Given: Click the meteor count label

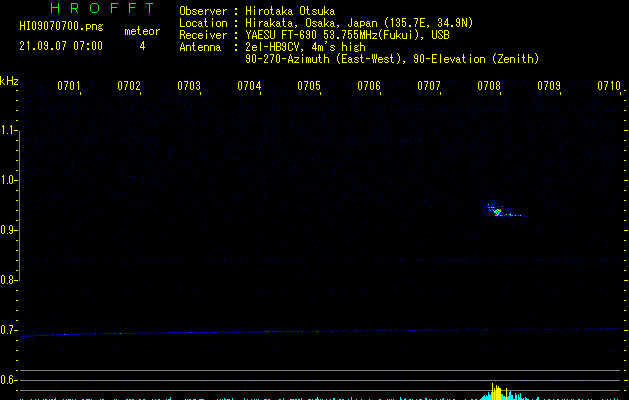Looking at the screenshot, I should point(142,31).
